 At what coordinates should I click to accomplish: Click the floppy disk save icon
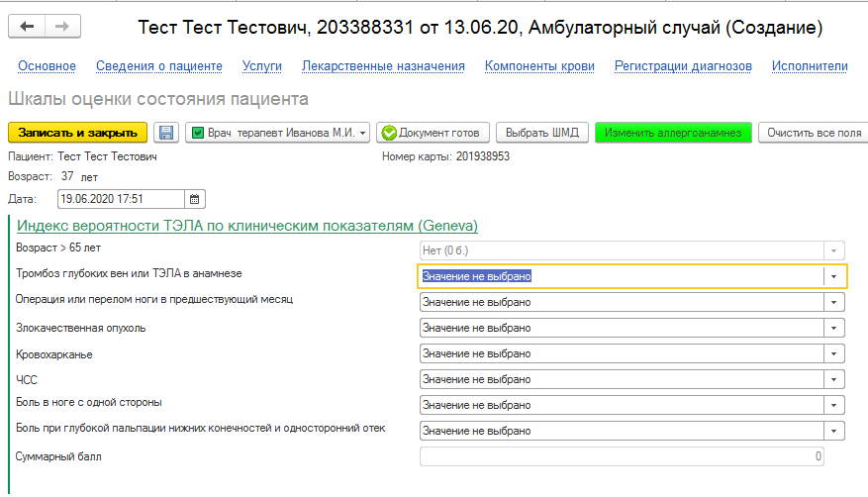166,133
